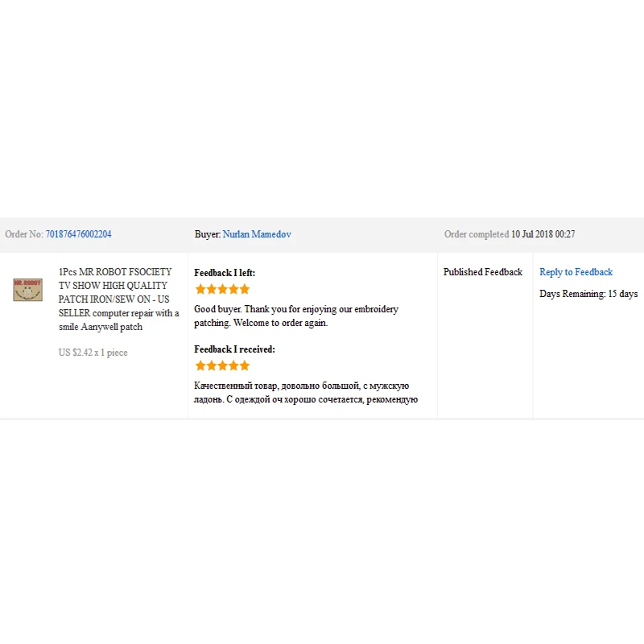Open order number 701876476002204 link
Image resolution: width=644 pixels, height=644 pixels.
pos(78,234)
